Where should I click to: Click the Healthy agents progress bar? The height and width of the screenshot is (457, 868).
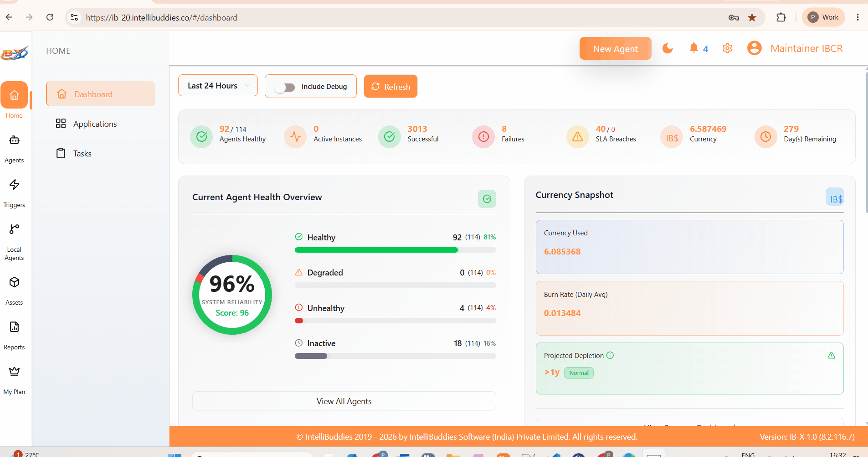click(395, 250)
